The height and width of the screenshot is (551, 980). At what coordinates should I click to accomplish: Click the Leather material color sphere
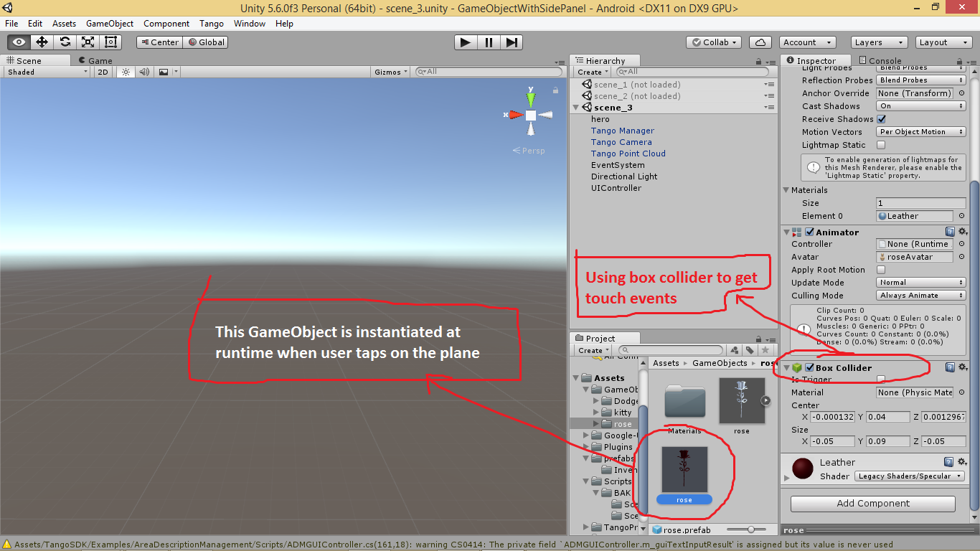coord(802,468)
